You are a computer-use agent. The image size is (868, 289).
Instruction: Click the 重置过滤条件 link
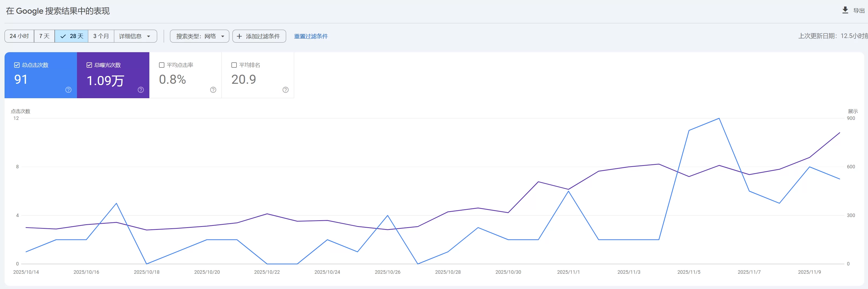coord(311,36)
